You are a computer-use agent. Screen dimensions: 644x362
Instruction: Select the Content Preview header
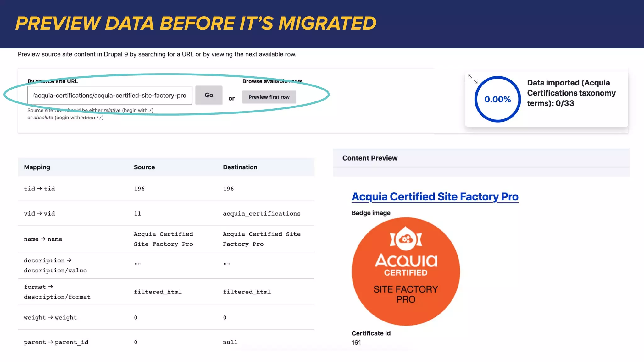coord(481,158)
